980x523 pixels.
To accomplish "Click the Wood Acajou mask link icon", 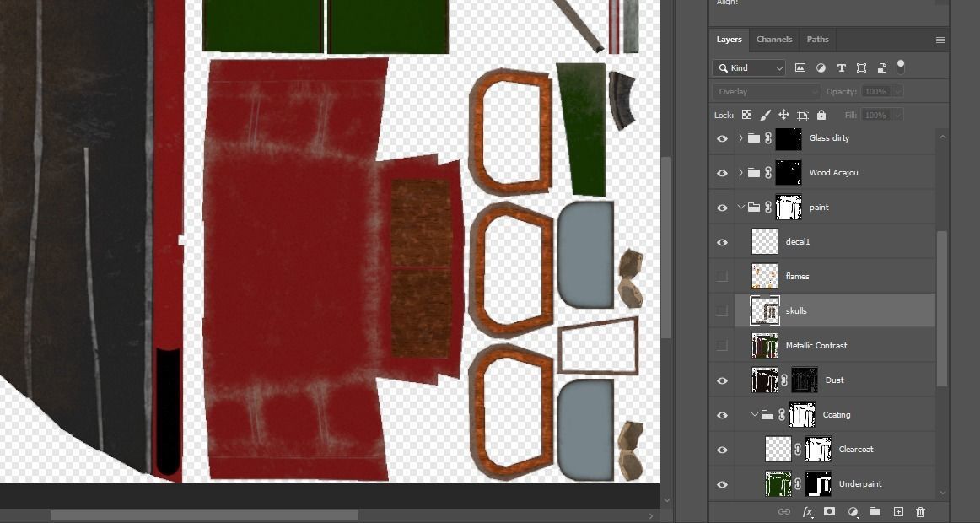I will click(768, 172).
